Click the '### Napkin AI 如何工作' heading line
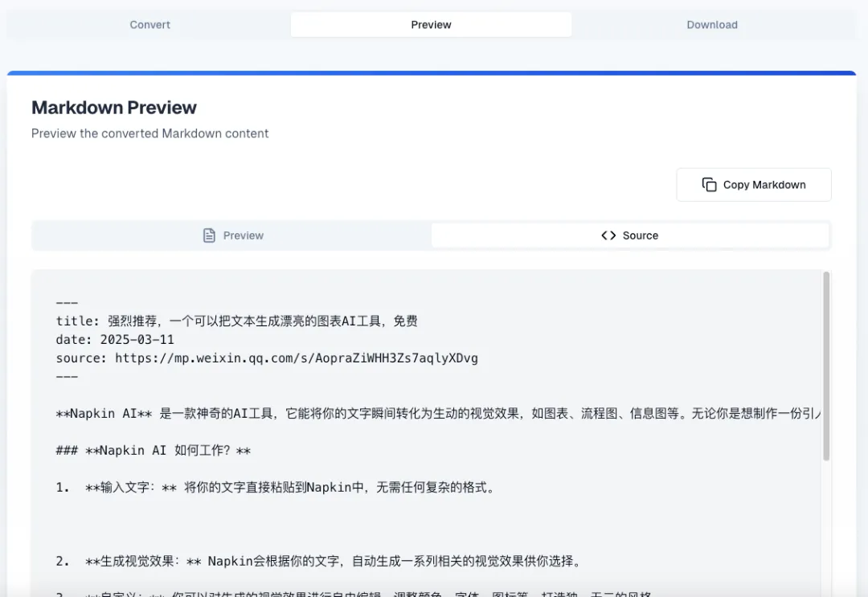Image resolution: width=868 pixels, height=597 pixels. 153,451
